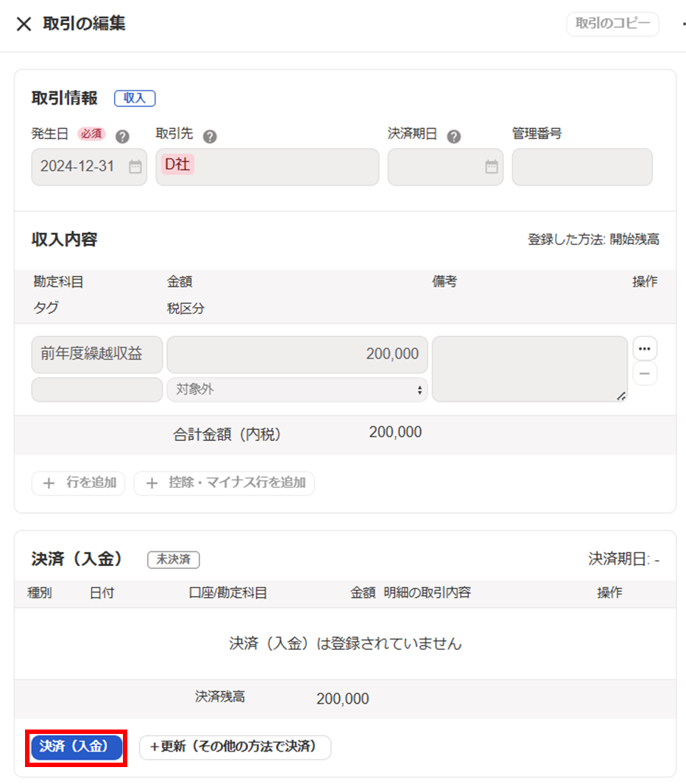This screenshot has height=784, width=686.
Task: Click help icon next to 取引先
Action: coord(210,136)
